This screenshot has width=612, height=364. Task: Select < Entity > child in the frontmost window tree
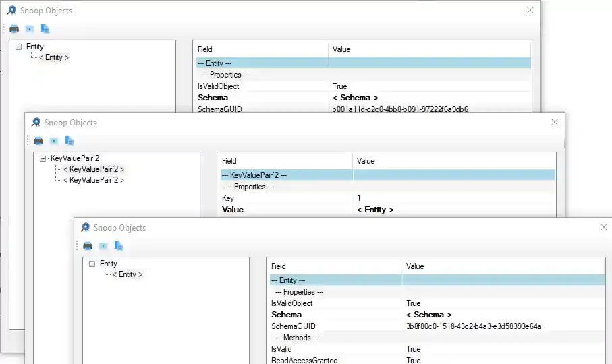pyautogui.click(x=128, y=274)
